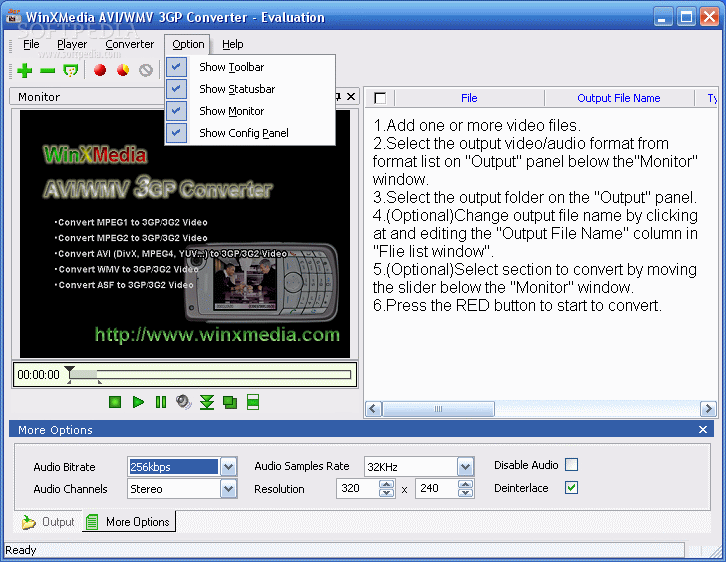This screenshot has height=562, width=726.
Task: Click the resolution width field showing 320
Action: (x=358, y=488)
